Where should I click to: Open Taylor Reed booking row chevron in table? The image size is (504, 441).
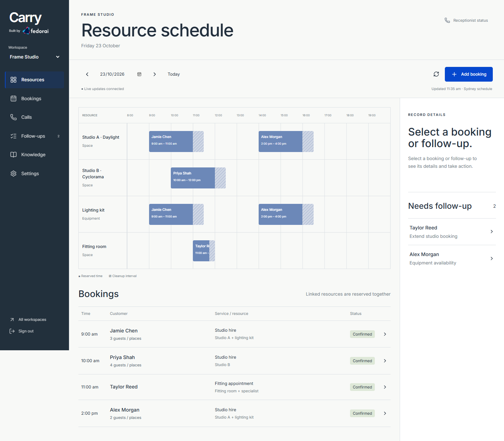(385, 387)
